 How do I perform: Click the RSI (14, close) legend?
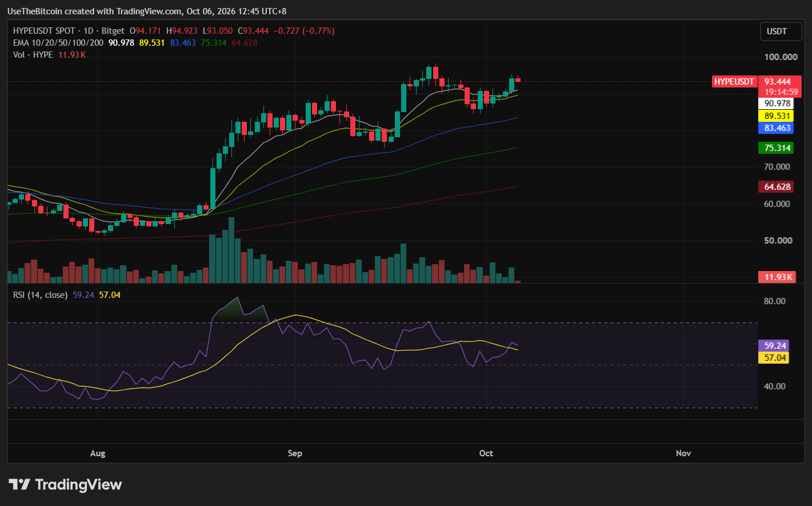click(41, 295)
